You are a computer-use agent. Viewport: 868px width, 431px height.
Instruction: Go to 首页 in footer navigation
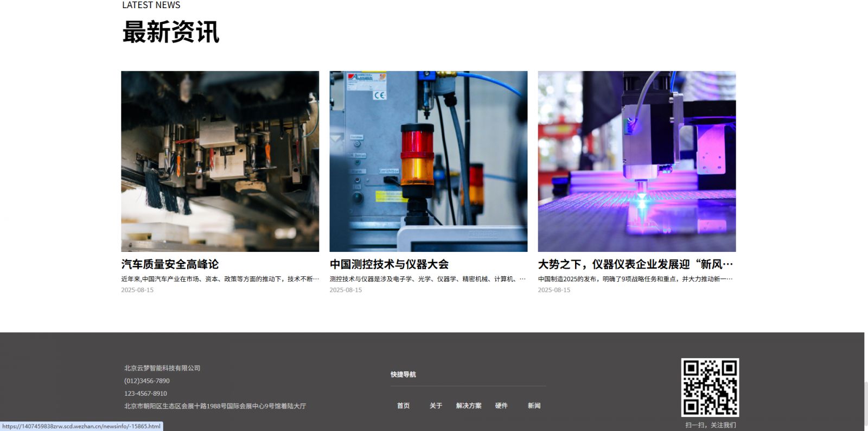click(403, 405)
